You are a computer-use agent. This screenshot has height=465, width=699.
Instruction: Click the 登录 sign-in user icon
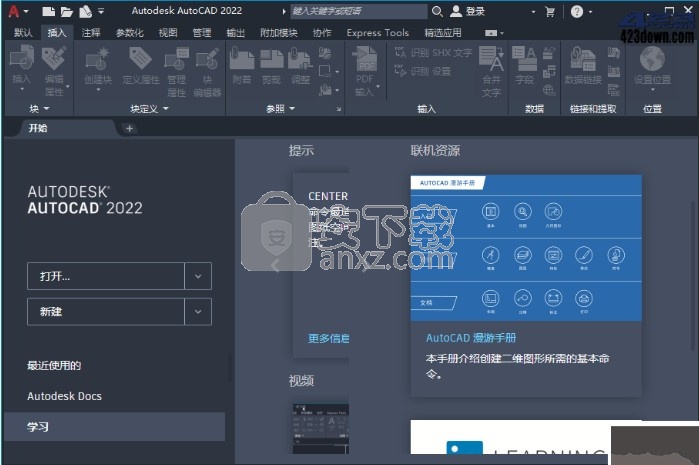pyautogui.click(x=455, y=12)
